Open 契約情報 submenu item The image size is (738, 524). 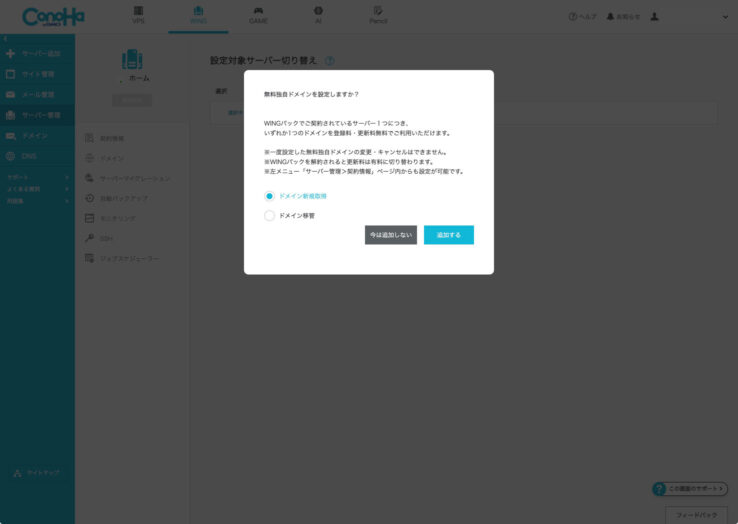104,138
